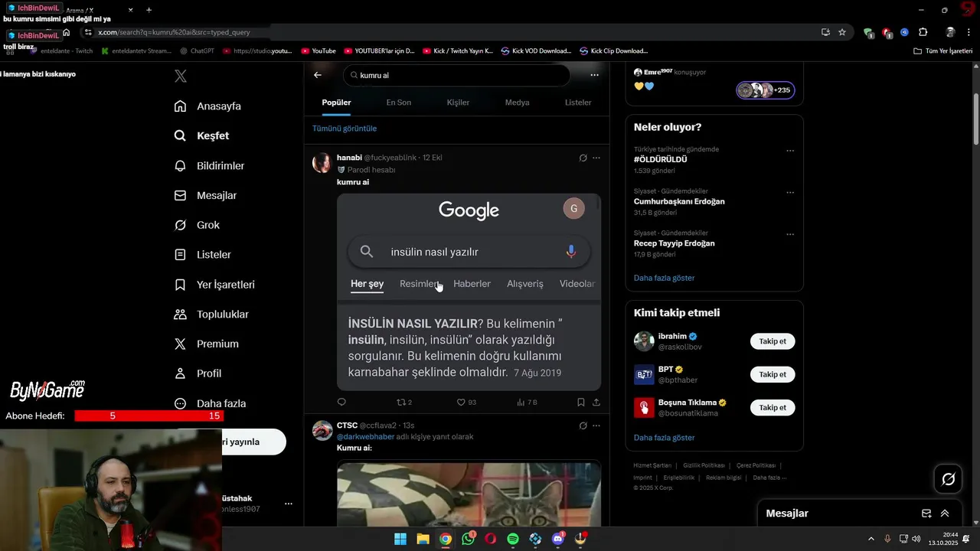Open WhatsApp from the taskbar

pyautogui.click(x=469, y=539)
